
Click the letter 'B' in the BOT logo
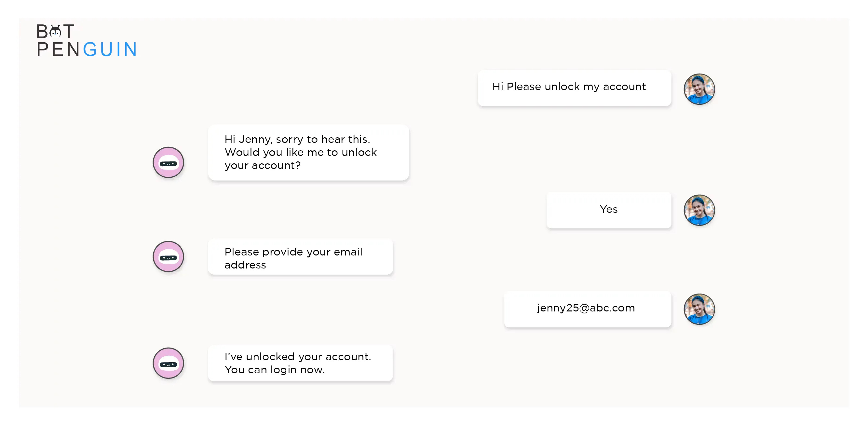coord(42,31)
